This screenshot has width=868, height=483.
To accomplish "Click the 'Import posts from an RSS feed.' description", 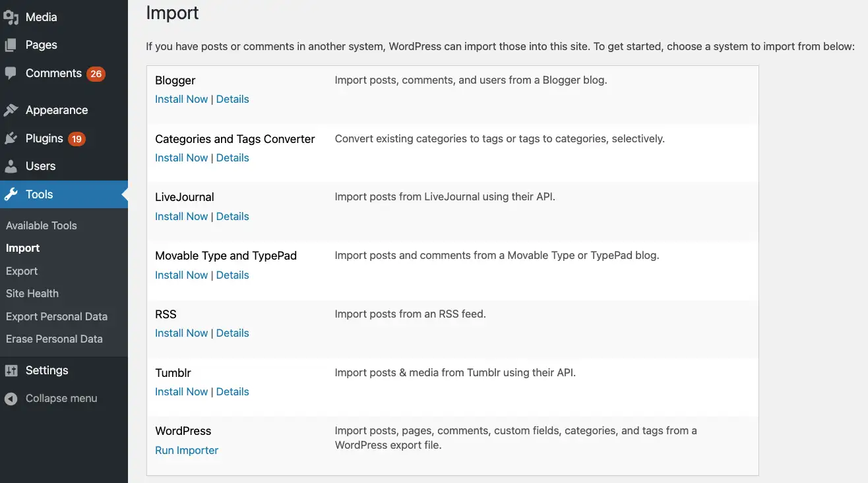I will coord(410,314).
